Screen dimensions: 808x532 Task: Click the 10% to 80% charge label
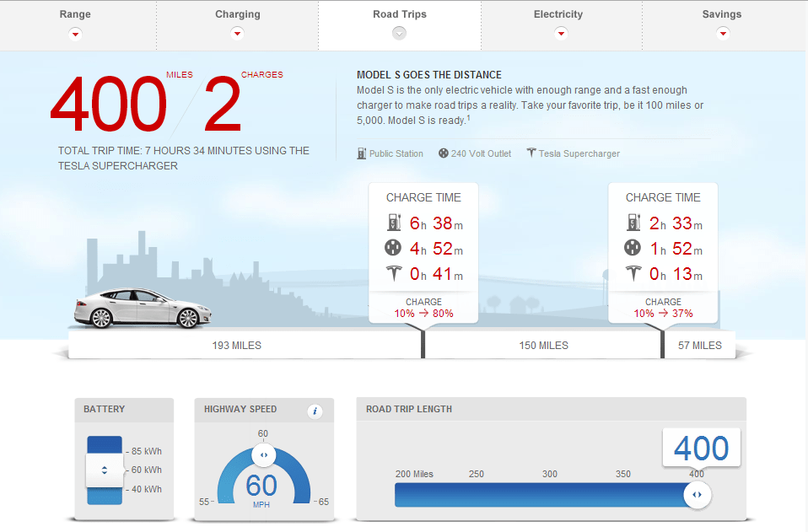pyautogui.click(x=423, y=313)
